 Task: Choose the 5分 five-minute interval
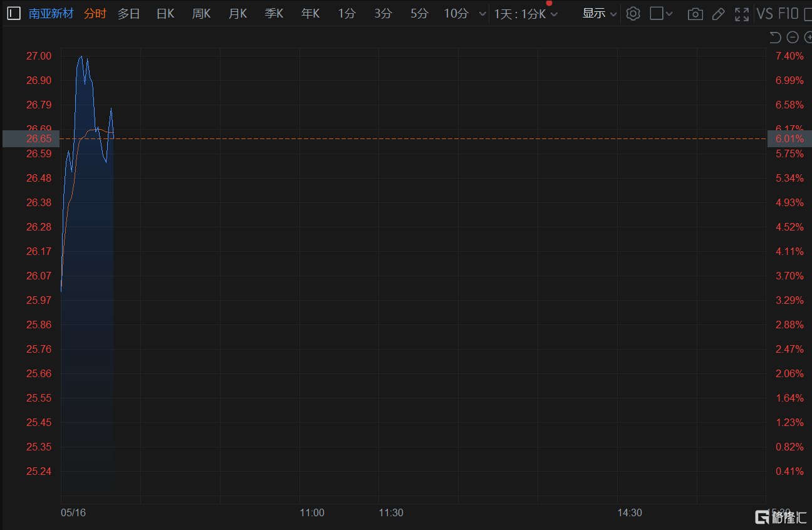pyautogui.click(x=419, y=13)
